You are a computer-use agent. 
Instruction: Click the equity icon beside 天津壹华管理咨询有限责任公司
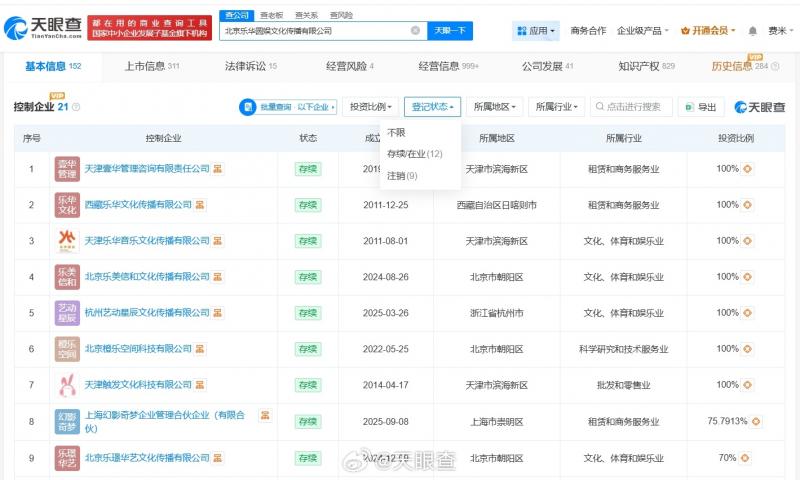point(218,169)
